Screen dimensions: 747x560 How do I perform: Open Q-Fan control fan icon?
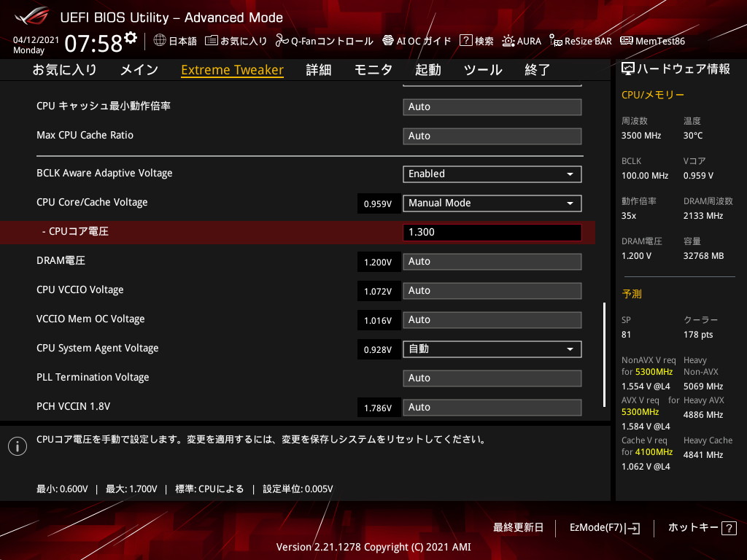tap(282, 41)
